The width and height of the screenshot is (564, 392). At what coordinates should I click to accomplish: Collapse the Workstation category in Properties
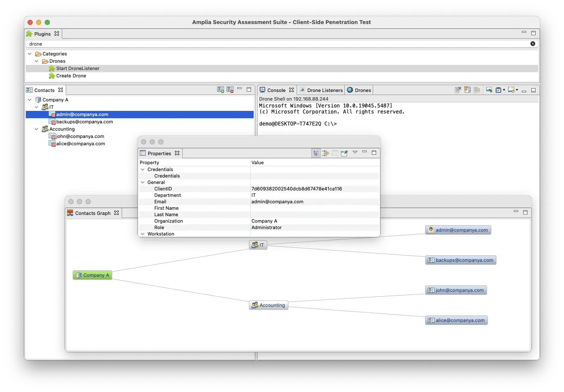[x=143, y=234]
